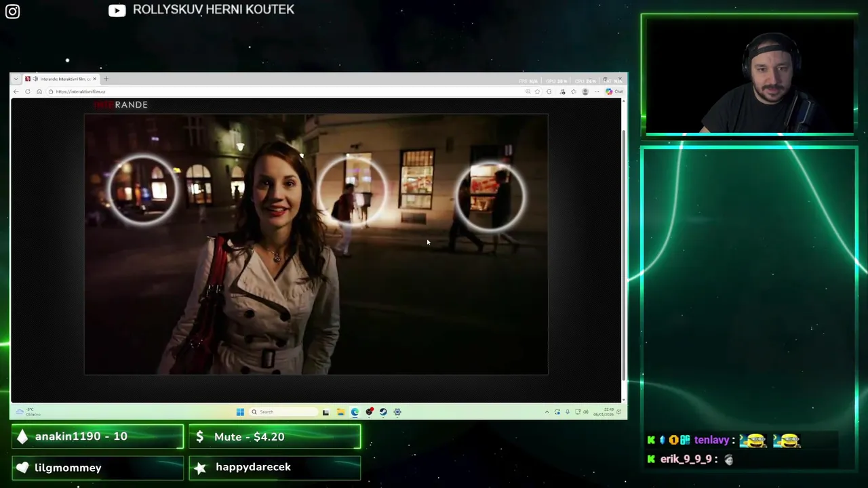Add this page to favorites
Image resolution: width=868 pixels, height=488 pixels.
pos(537,91)
